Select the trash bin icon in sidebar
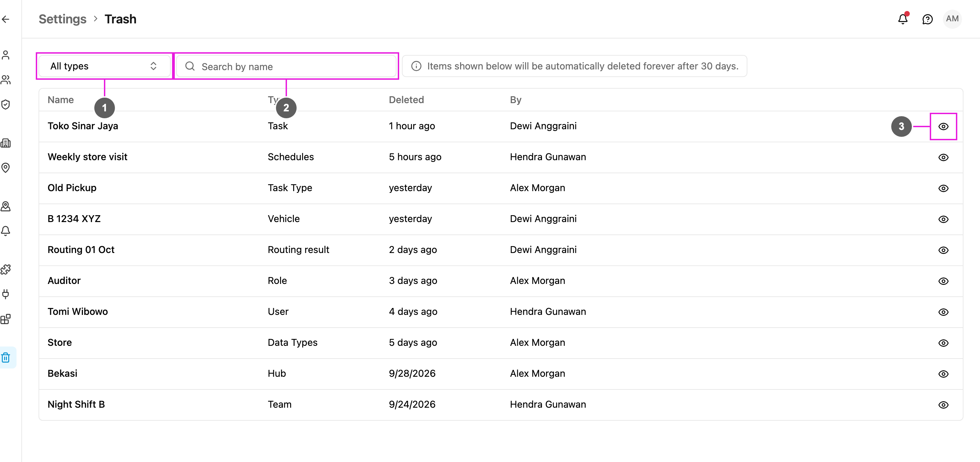Screen dimensions: 980x462 6,357
